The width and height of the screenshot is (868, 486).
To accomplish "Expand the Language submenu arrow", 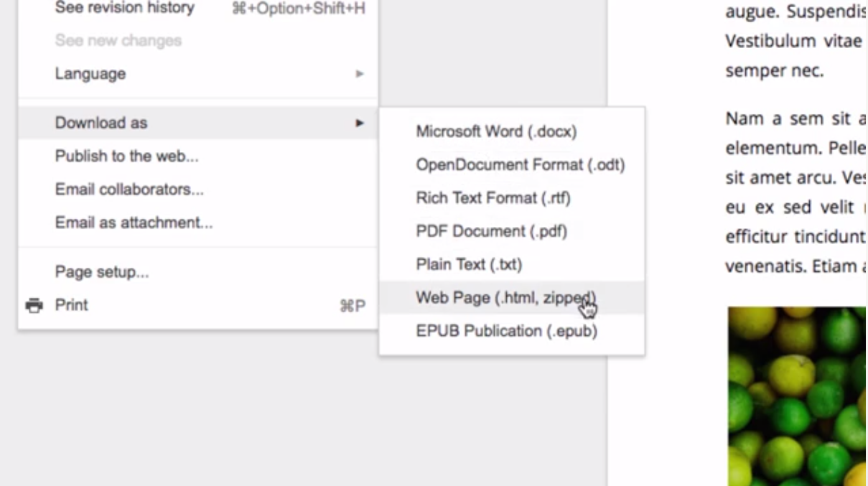I will coord(360,74).
